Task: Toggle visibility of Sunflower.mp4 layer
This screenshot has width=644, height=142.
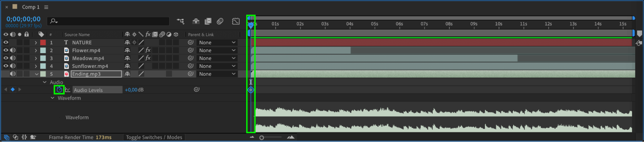Action: 6,66
